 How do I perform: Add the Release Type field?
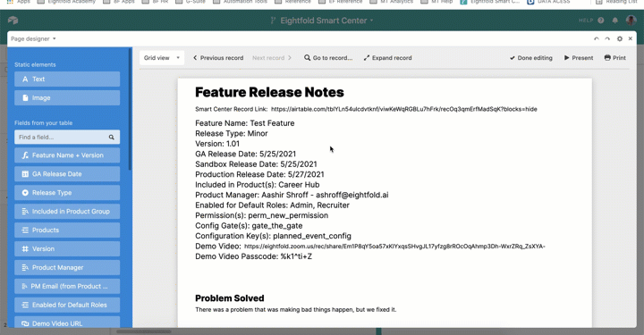pos(67,193)
